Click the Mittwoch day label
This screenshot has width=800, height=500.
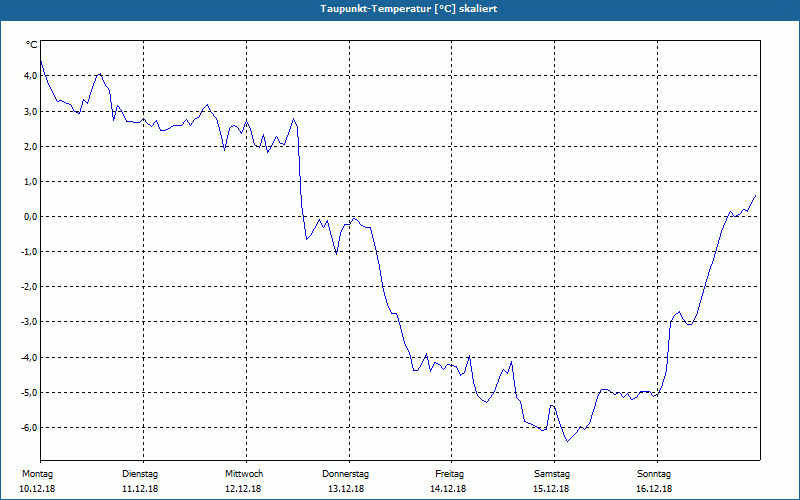(x=244, y=474)
